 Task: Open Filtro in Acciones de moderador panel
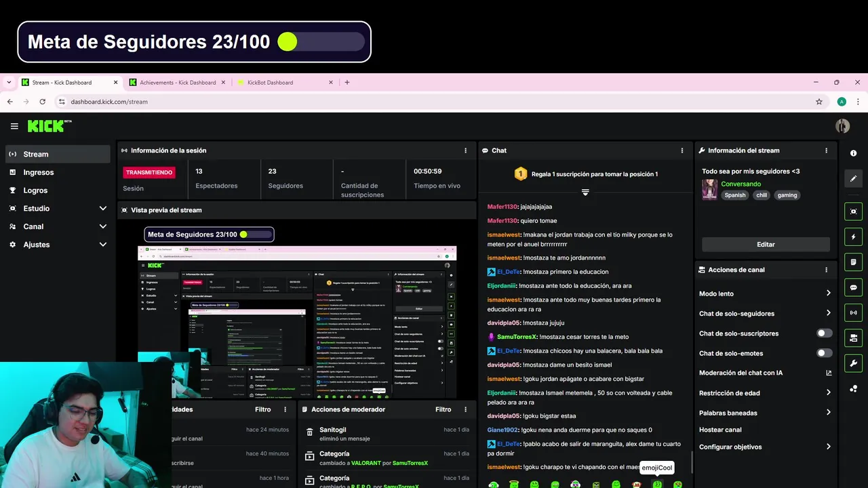point(443,409)
